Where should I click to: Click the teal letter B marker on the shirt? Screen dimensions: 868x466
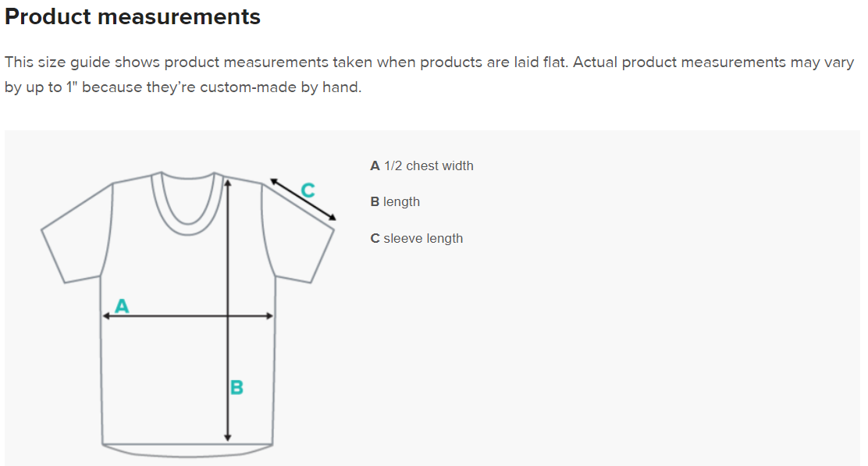pyautogui.click(x=237, y=387)
